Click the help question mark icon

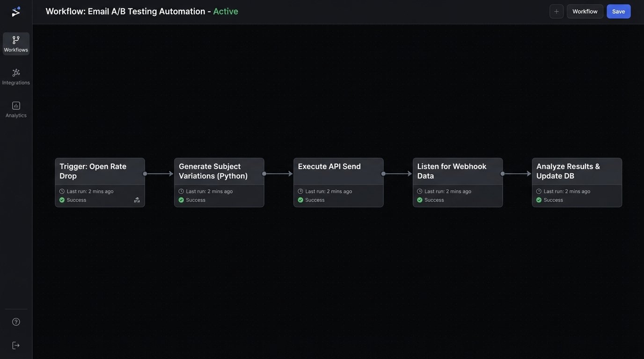coord(16,322)
